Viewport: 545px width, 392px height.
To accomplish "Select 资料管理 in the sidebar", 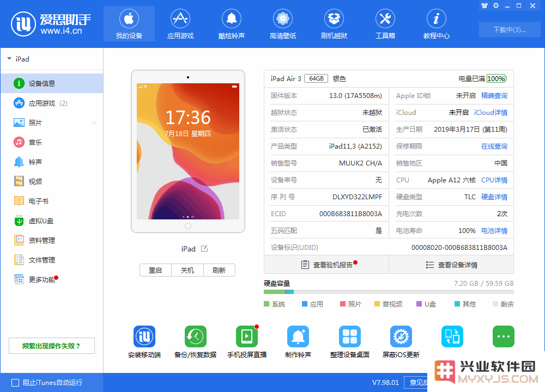I will pos(52,240).
